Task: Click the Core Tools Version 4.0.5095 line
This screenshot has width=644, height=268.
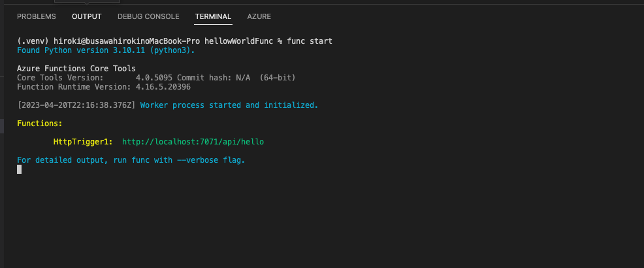Action: click(x=156, y=78)
